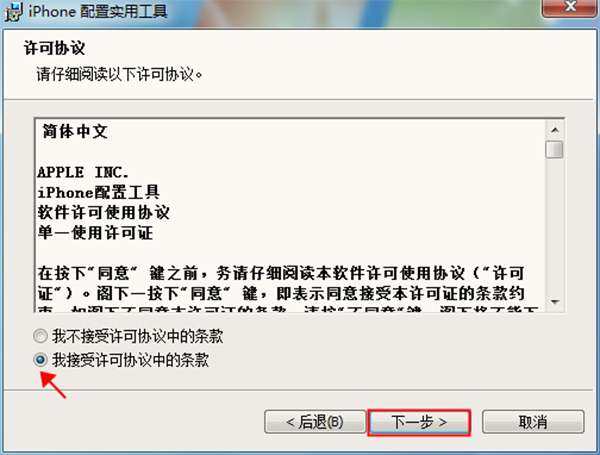
Task: Close the iPhone 配置实用工具 window
Action: (570, 7)
